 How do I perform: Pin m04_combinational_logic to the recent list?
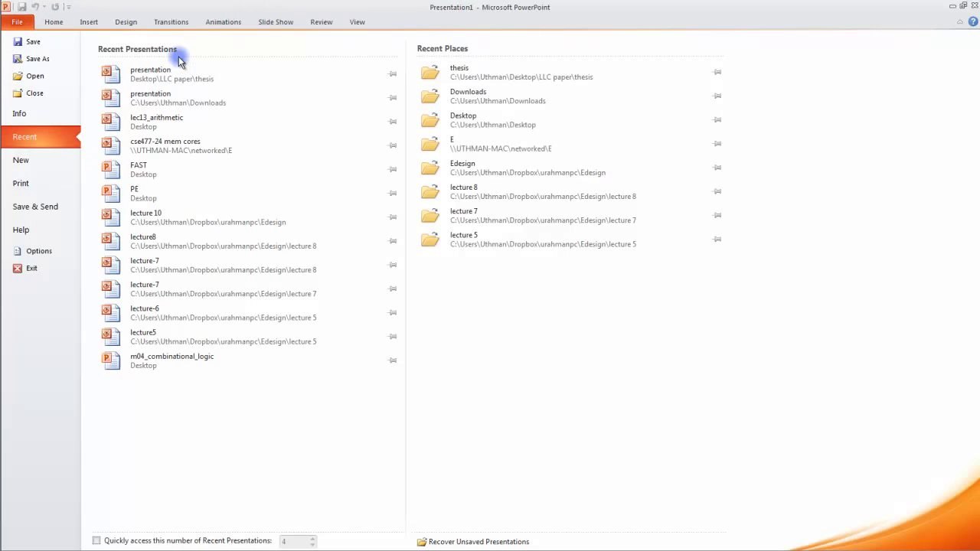pos(393,360)
